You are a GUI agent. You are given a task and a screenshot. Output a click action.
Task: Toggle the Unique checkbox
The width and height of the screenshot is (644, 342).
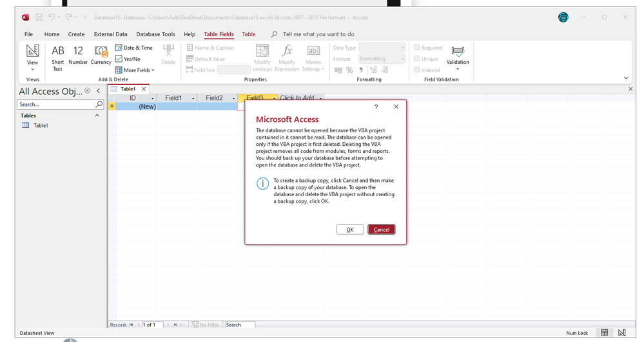pos(416,58)
